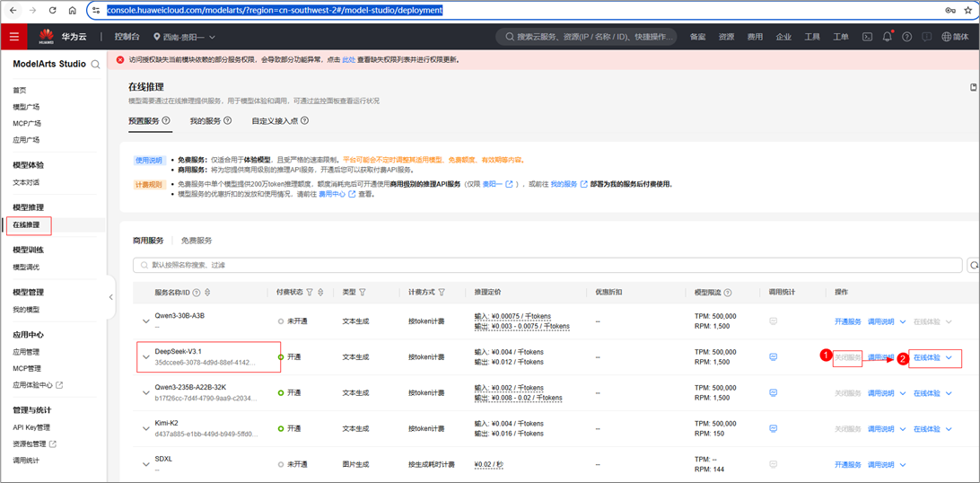This screenshot has width=980, height=483.
Task: Click the service name filter search field
Action: [547, 265]
